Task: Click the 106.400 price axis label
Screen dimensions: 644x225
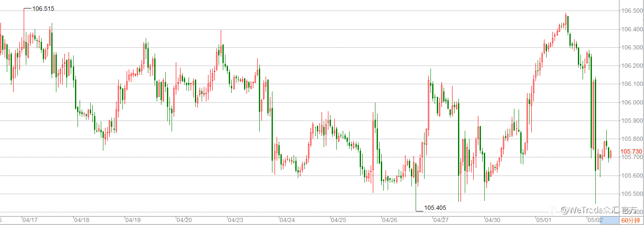Action: (x=631, y=29)
